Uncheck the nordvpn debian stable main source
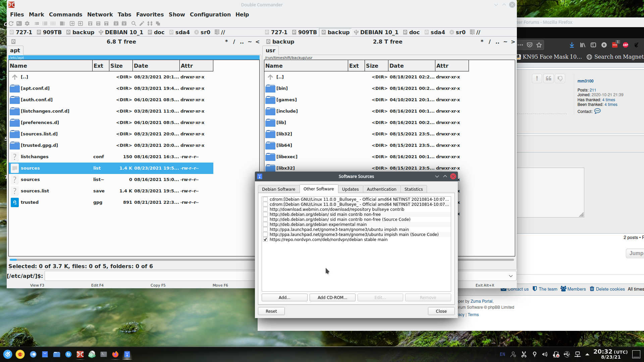 pyautogui.click(x=265, y=239)
